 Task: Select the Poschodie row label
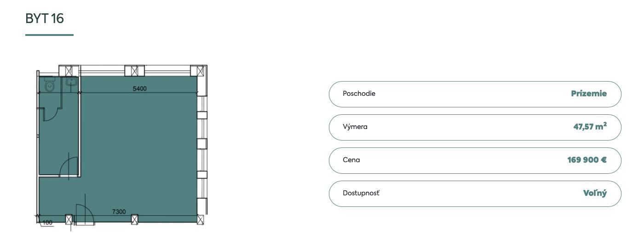[359, 94]
